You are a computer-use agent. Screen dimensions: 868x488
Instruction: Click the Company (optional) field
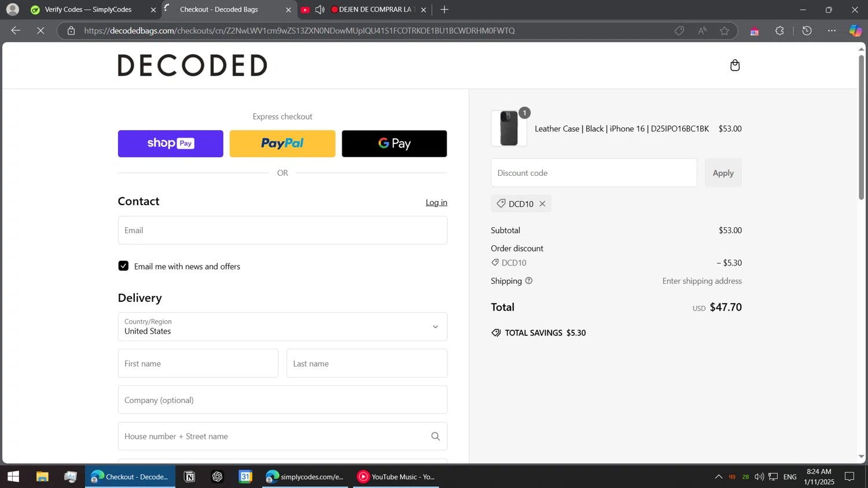click(282, 400)
